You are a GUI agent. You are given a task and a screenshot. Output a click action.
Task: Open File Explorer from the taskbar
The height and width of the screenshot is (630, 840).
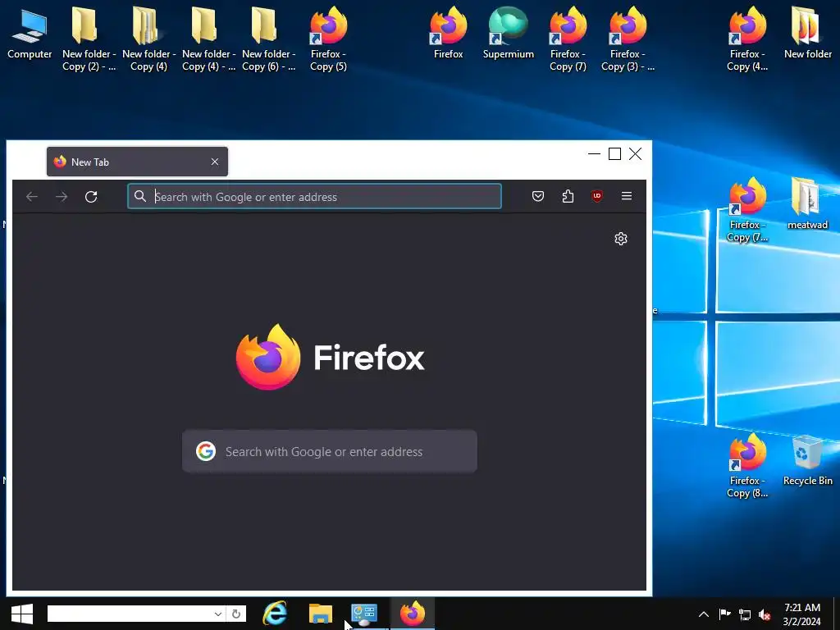point(321,614)
